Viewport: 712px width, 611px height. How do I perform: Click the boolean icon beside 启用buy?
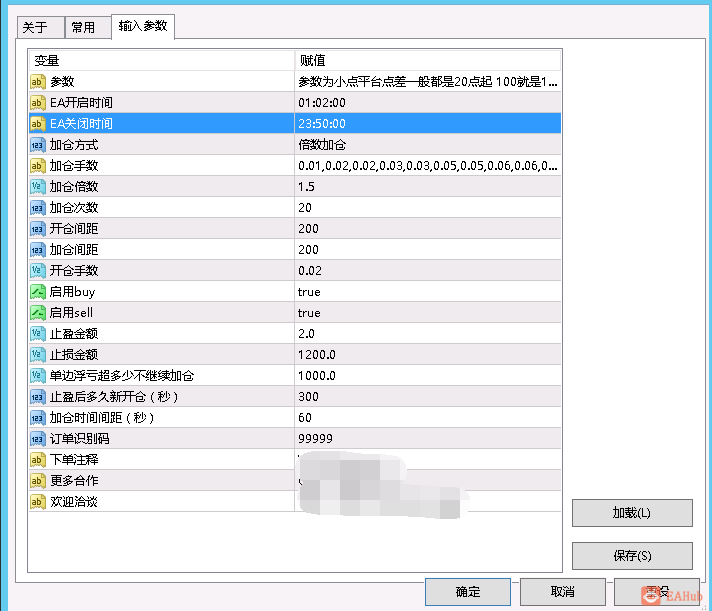[x=38, y=291]
